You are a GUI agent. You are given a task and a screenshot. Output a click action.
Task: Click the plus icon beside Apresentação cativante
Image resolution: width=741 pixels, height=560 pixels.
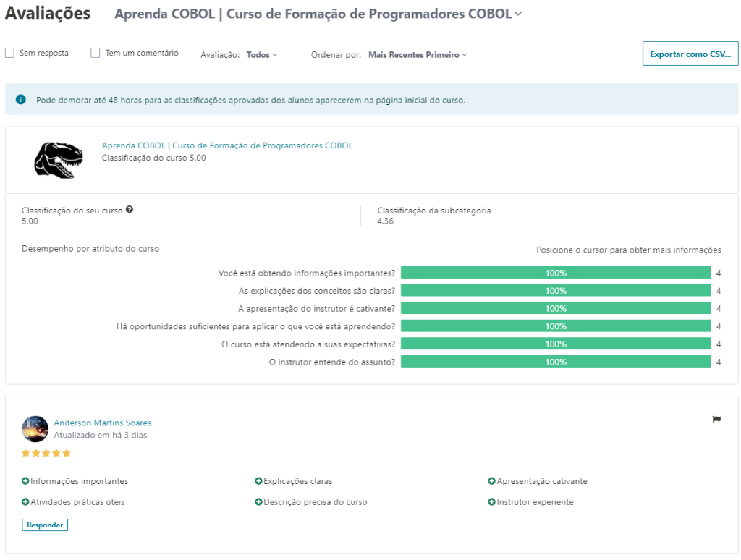[491, 481]
